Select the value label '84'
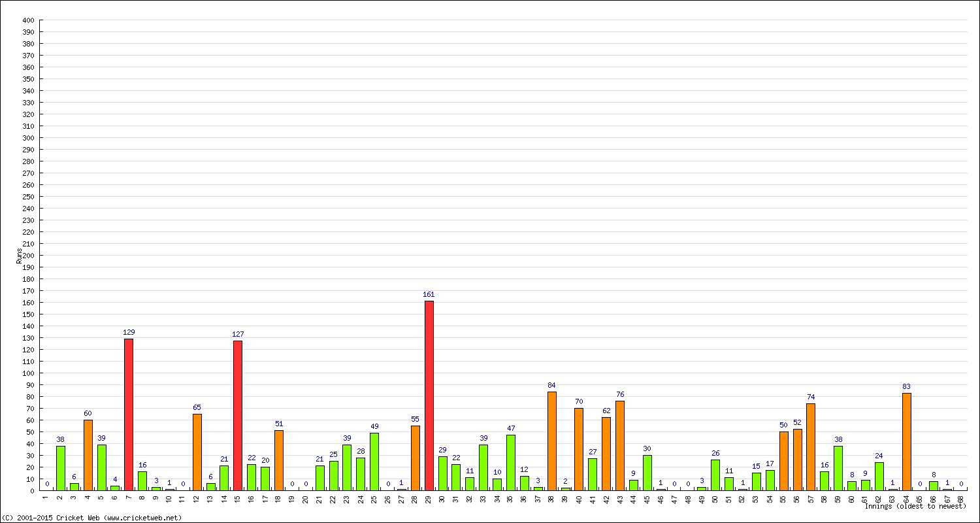 click(552, 385)
